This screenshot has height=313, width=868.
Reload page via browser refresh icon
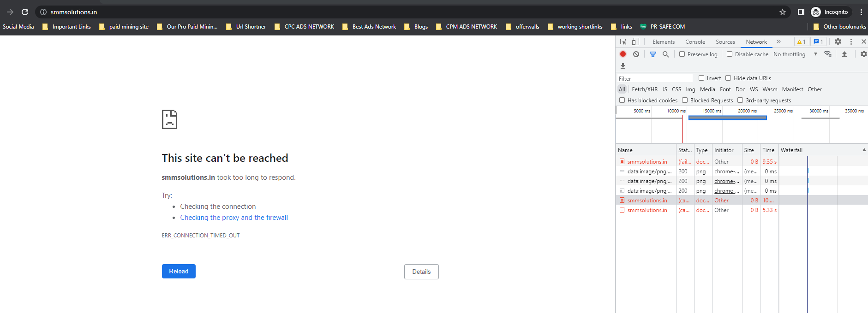point(25,12)
